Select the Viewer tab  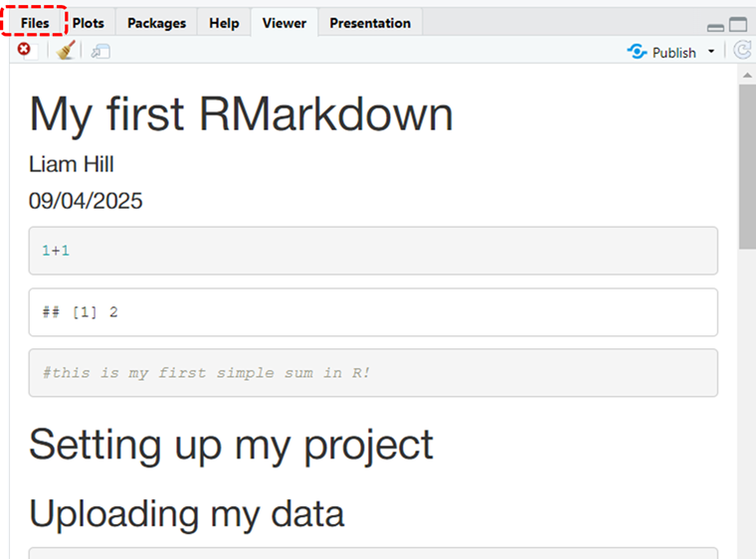[284, 23]
